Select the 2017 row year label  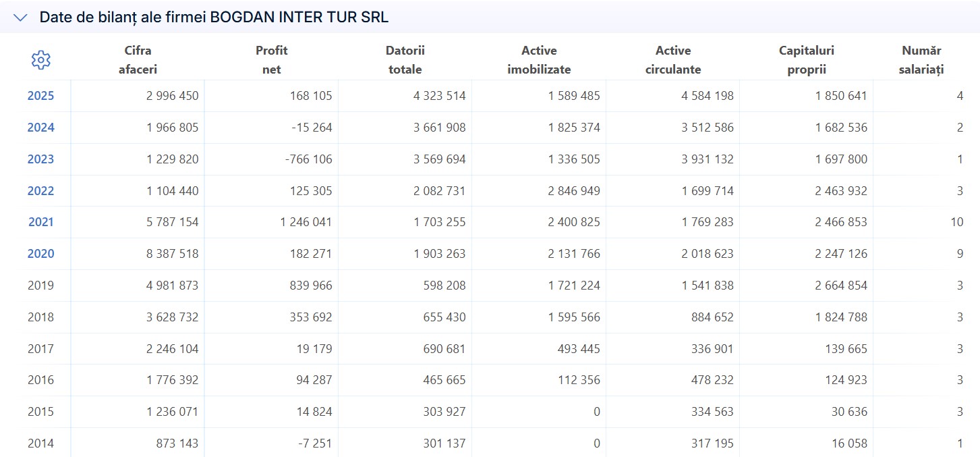tap(40, 349)
